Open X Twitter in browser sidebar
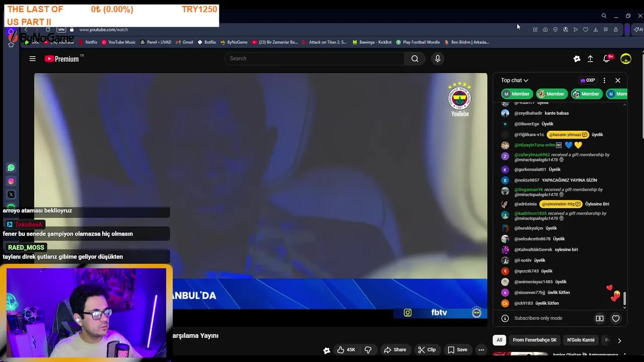Screen dimensions: 644x362 coord(11,195)
